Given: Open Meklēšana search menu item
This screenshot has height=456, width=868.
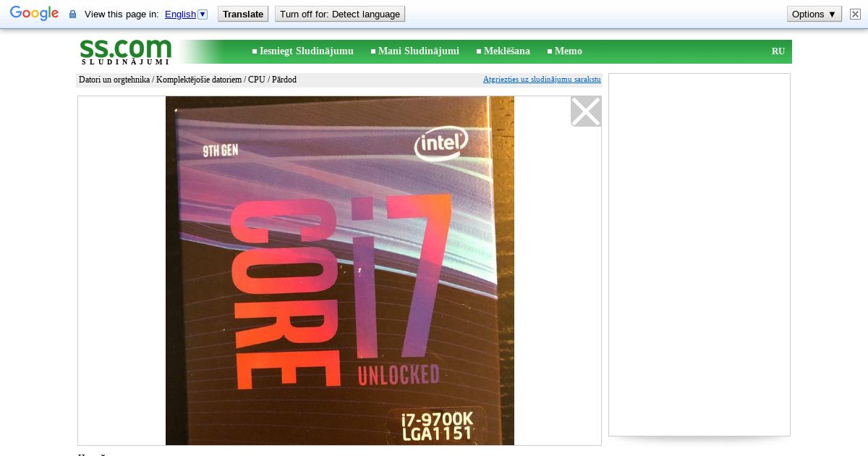Looking at the screenshot, I should 507,51.
